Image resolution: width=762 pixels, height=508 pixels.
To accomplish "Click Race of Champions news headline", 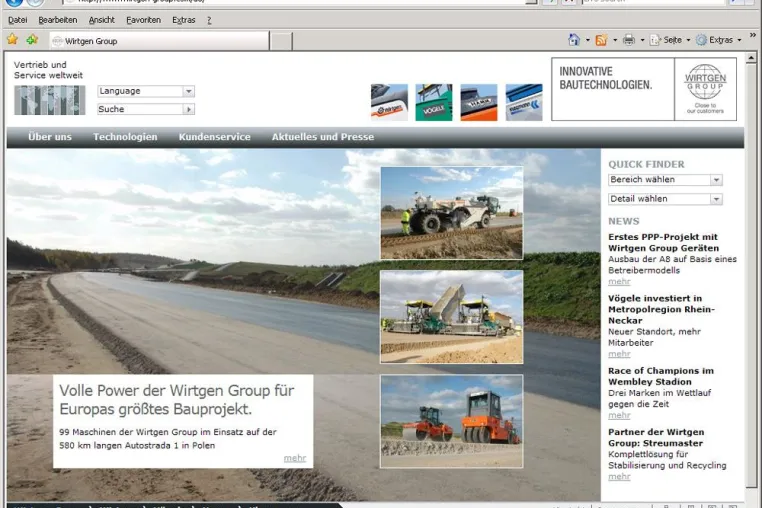I will 661,376.
